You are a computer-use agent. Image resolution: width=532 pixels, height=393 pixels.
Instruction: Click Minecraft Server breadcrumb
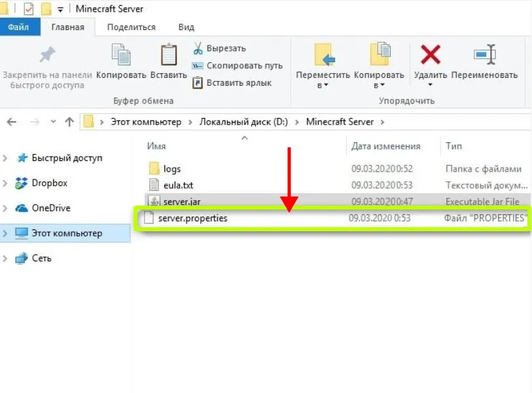coord(340,122)
